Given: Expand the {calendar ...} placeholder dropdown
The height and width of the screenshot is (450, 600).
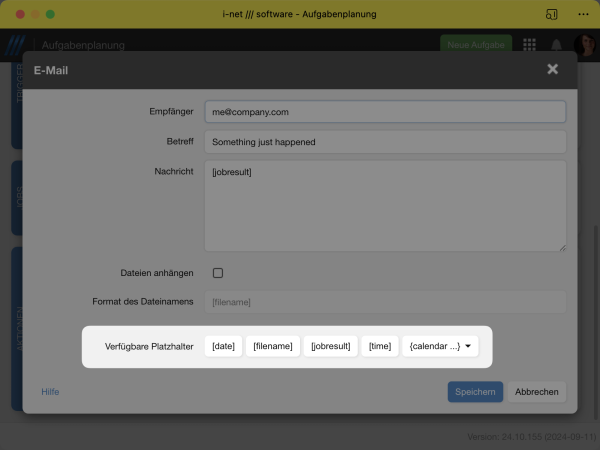Looking at the screenshot, I should tap(440, 346).
